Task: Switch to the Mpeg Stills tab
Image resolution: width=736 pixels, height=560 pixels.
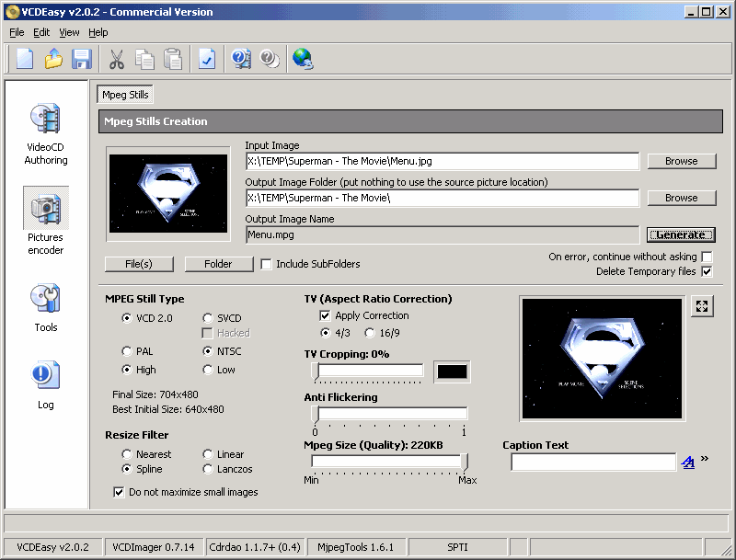Action: (125, 95)
